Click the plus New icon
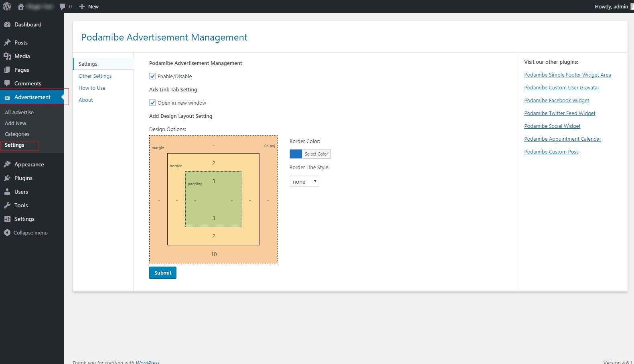Screen dimensions: 634x364 [82, 6]
